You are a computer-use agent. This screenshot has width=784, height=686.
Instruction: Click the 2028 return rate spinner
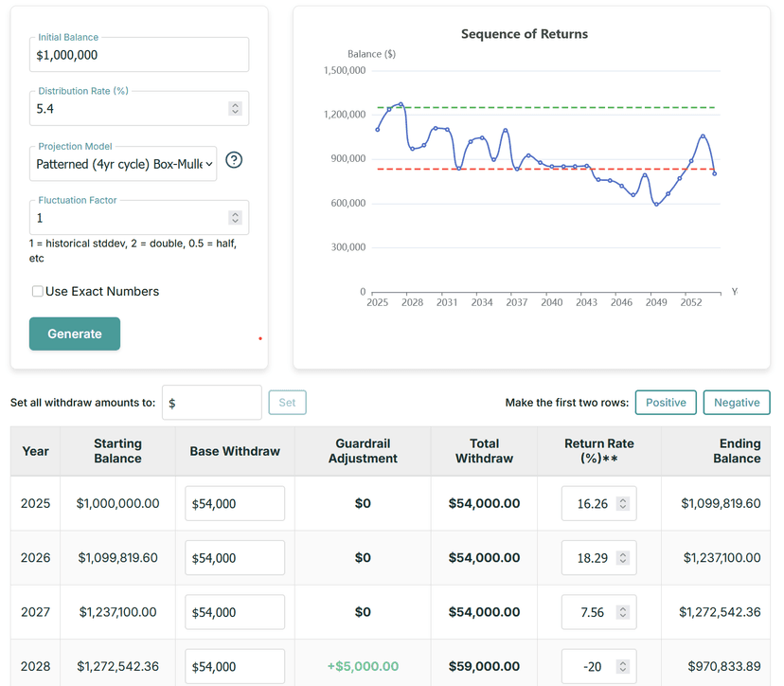point(622,666)
